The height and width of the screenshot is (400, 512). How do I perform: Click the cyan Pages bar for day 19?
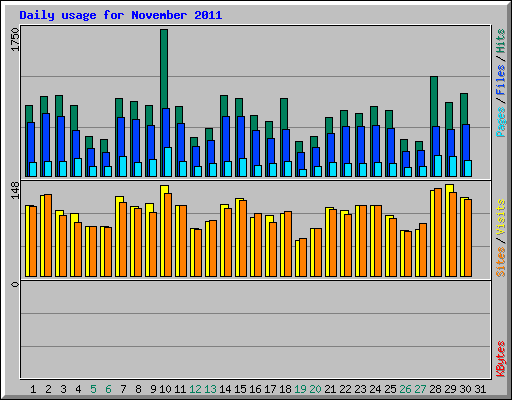coord(303,173)
